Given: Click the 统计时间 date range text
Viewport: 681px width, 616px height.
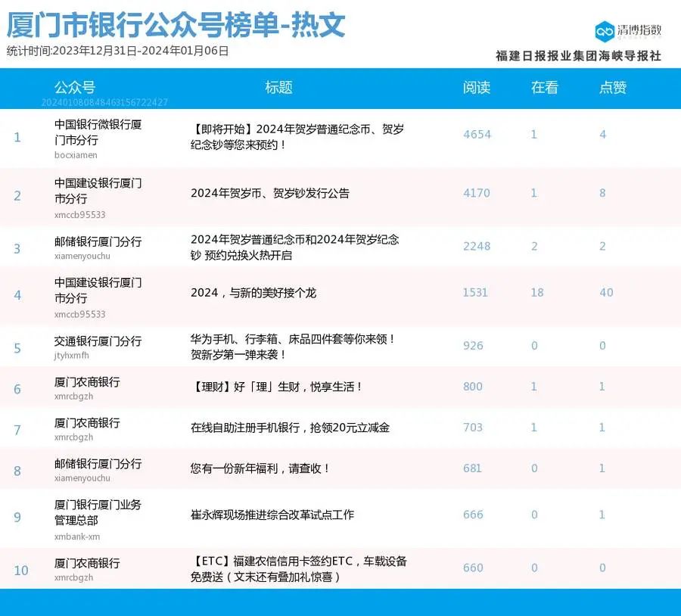Looking at the screenshot, I should (x=117, y=51).
